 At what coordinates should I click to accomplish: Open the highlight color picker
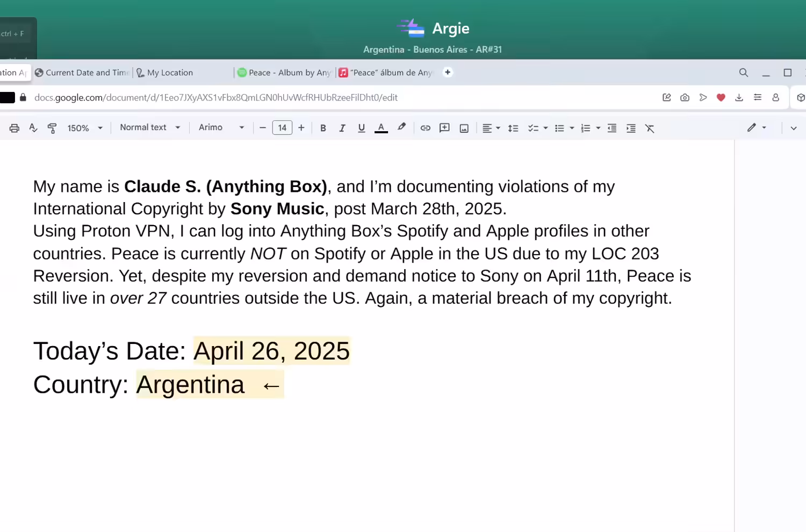pyautogui.click(x=401, y=127)
